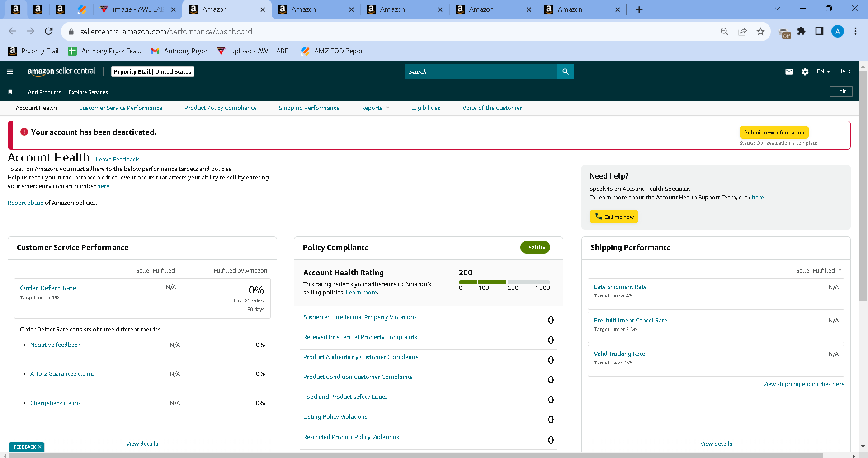868x458 pixels.
Task: Open the Anthony Pryor Tea bookmark
Action: [x=104, y=51]
